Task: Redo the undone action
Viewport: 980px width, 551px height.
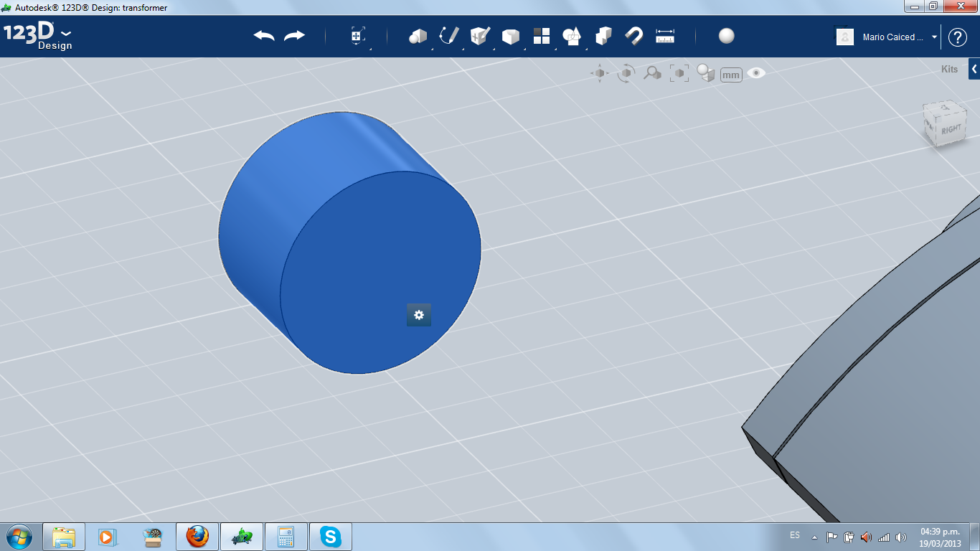Action: (x=294, y=36)
